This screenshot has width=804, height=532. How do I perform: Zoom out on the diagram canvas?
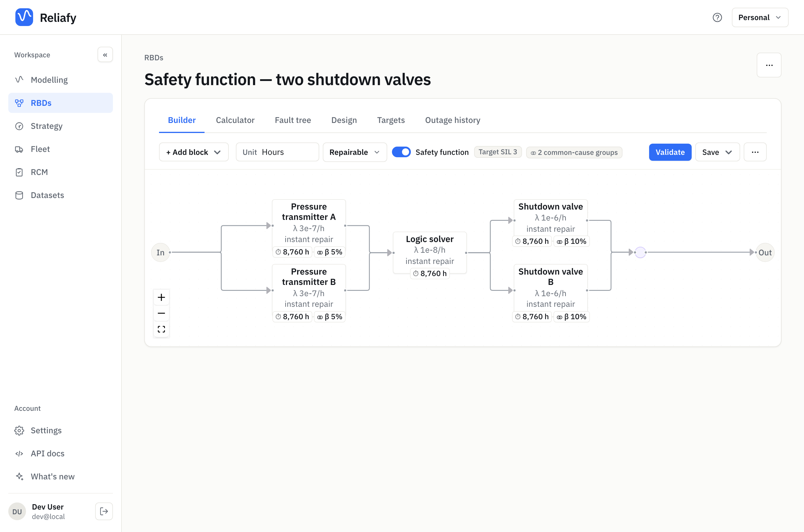tap(161, 313)
